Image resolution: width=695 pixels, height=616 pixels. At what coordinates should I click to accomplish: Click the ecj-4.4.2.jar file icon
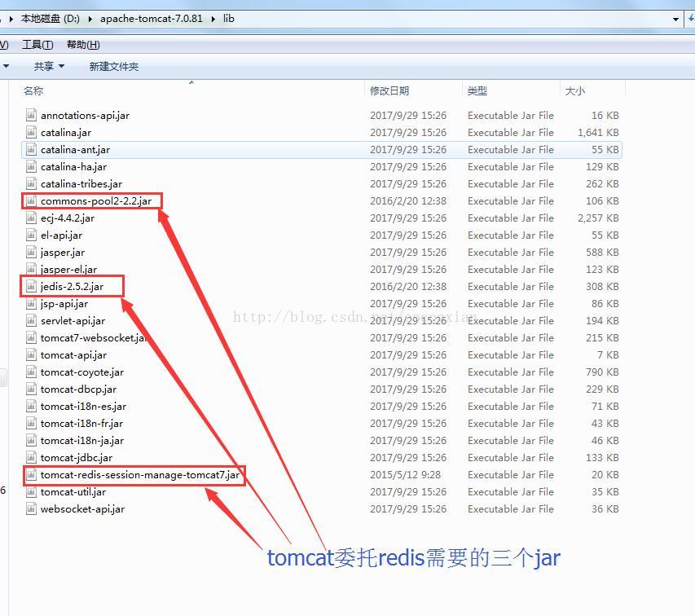tap(31, 218)
